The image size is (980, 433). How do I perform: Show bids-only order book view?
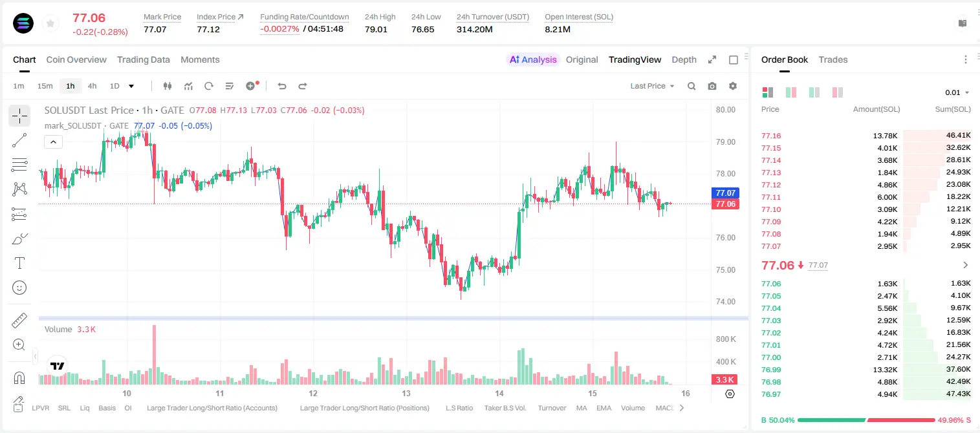click(814, 92)
